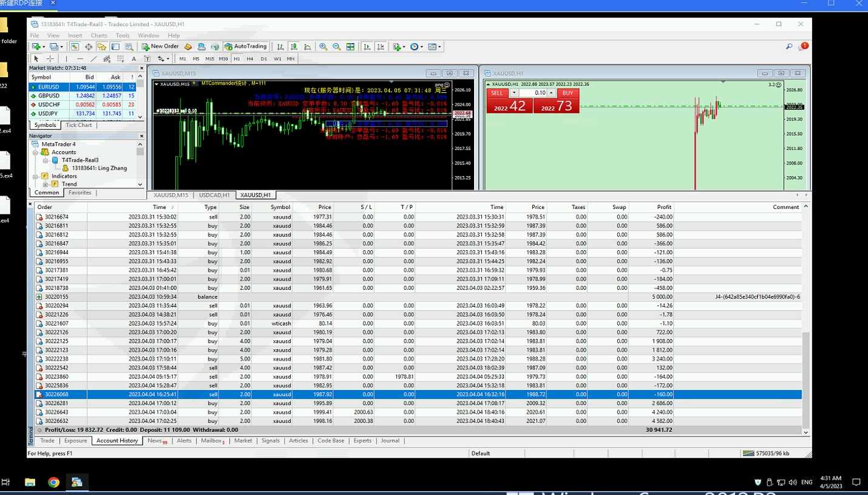
Task: Open the periods clock dropdown
Action: coord(416,46)
